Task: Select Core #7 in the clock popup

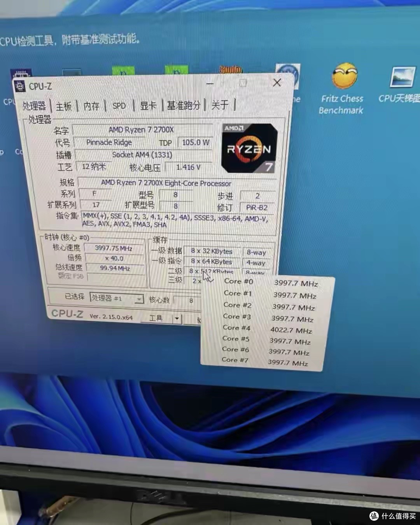Action: click(x=265, y=362)
